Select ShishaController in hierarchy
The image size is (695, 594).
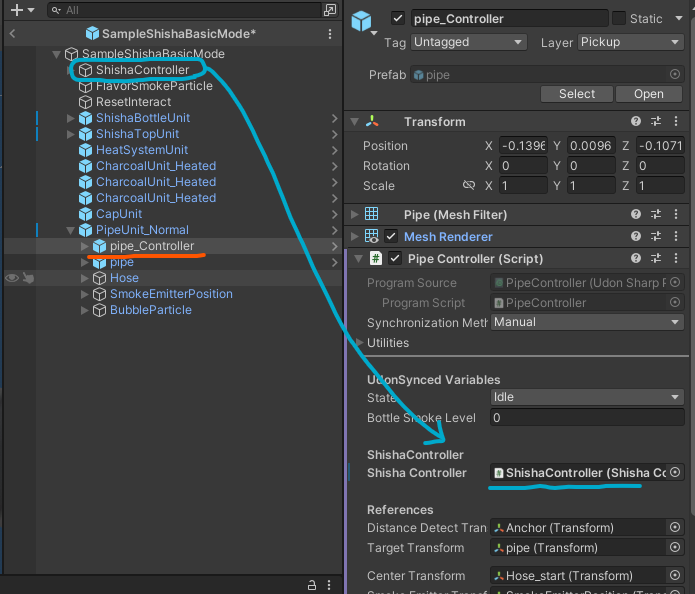pyautogui.click(x=142, y=70)
